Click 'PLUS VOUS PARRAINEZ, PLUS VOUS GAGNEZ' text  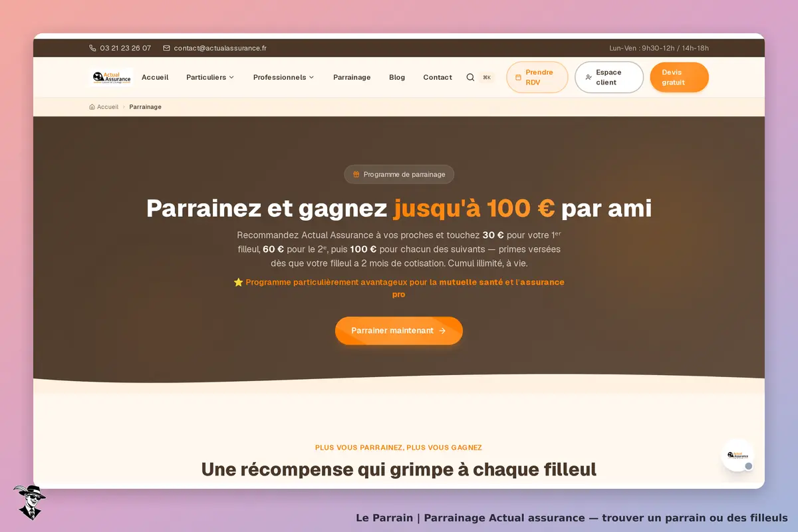click(x=399, y=448)
